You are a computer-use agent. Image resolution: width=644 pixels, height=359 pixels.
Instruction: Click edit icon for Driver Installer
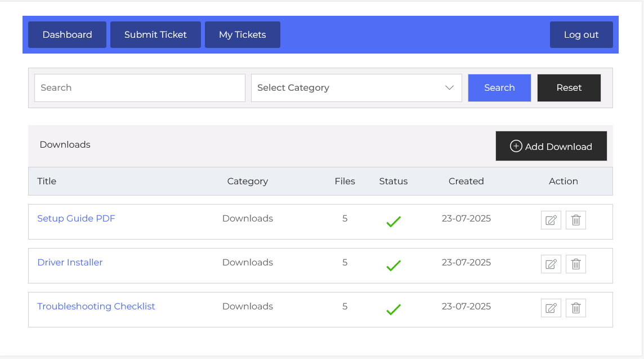551,264
